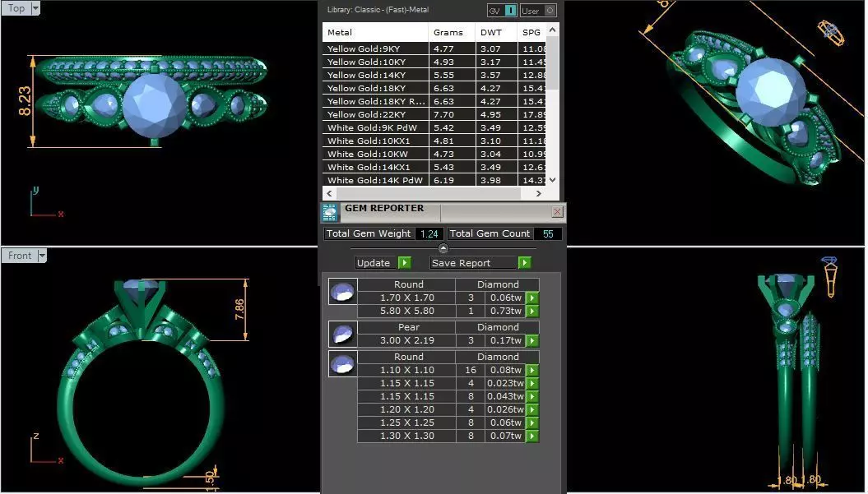Click green arrow for 0.023tw row

pyautogui.click(x=532, y=383)
